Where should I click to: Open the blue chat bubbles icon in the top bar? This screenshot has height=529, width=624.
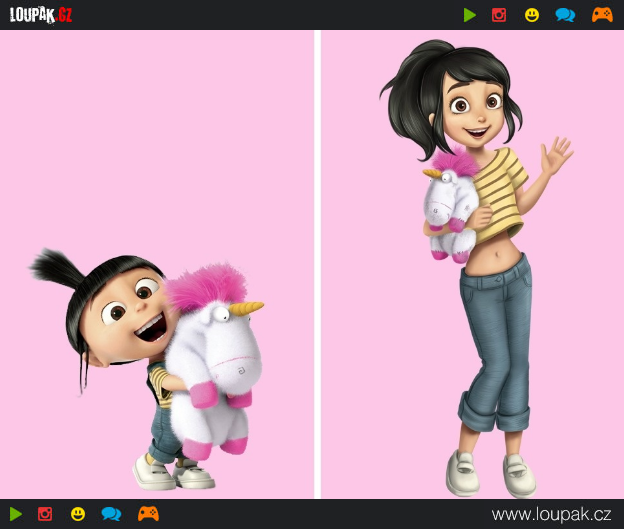click(x=565, y=15)
